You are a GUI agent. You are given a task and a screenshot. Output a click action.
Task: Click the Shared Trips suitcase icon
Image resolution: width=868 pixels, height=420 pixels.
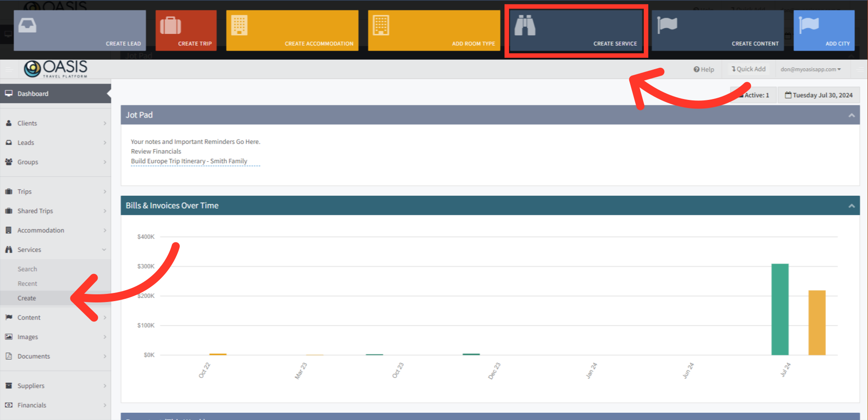9,211
